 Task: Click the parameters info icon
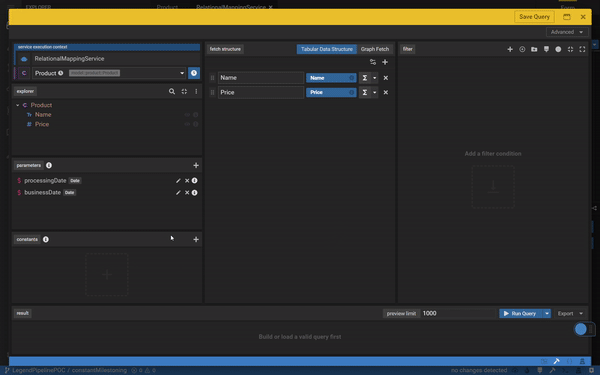tap(49, 165)
